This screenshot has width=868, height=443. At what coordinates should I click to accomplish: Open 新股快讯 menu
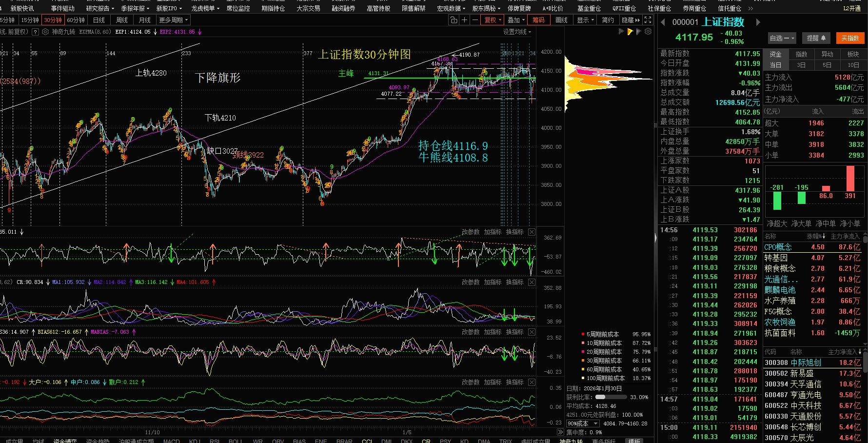(x=22, y=8)
